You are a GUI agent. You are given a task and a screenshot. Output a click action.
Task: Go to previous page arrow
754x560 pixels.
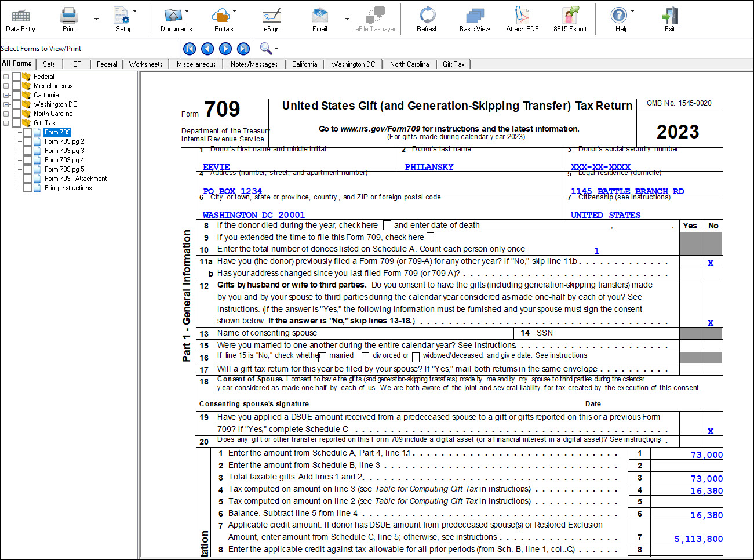[207, 49]
